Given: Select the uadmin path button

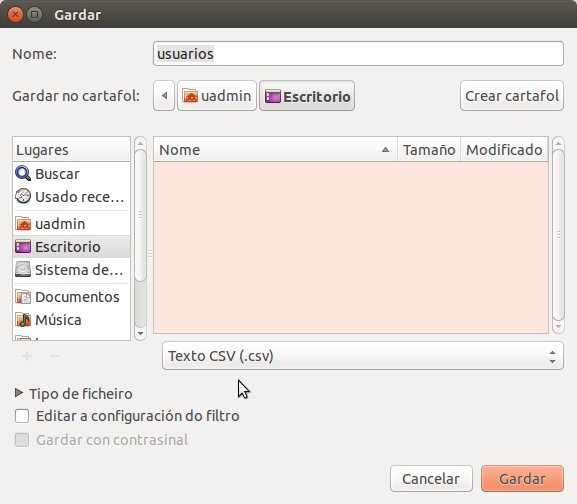Looking at the screenshot, I should [x=217, y=96].
